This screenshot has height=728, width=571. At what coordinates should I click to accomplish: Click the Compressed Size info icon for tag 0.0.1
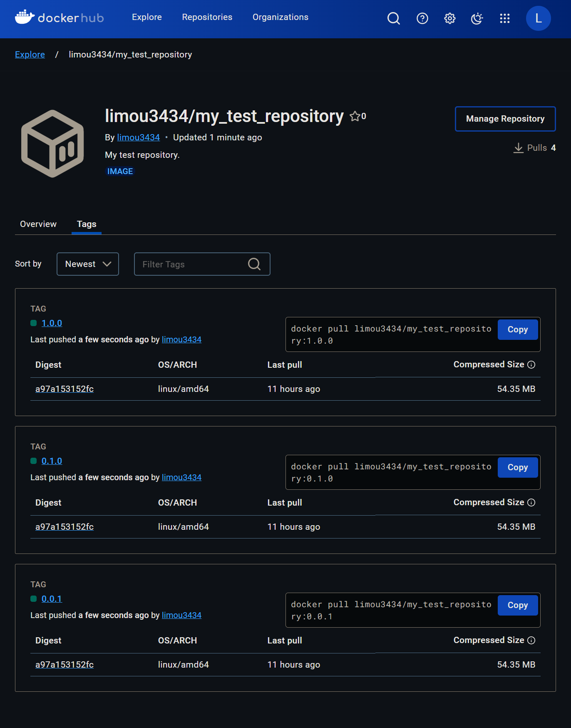pos(531,641)
